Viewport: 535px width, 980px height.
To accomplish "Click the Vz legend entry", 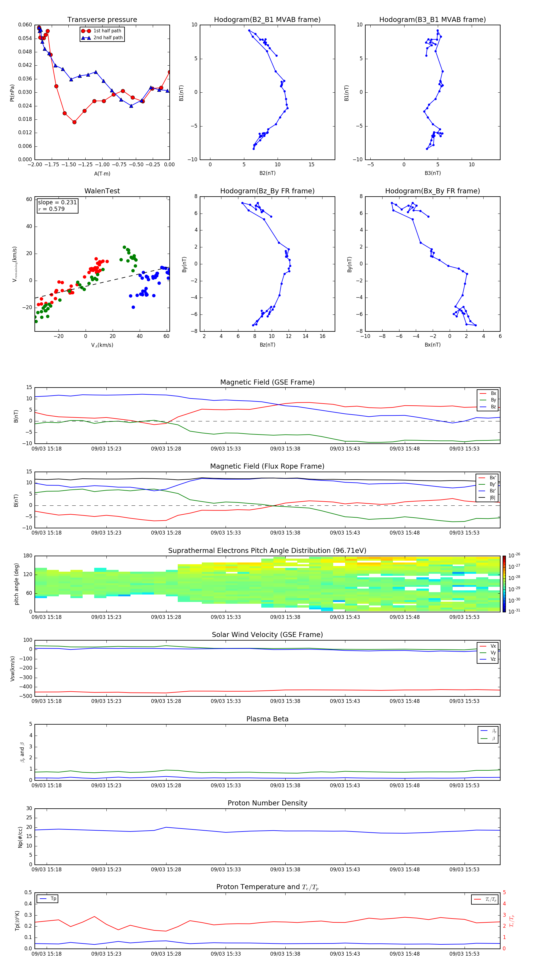I will 488,659.
